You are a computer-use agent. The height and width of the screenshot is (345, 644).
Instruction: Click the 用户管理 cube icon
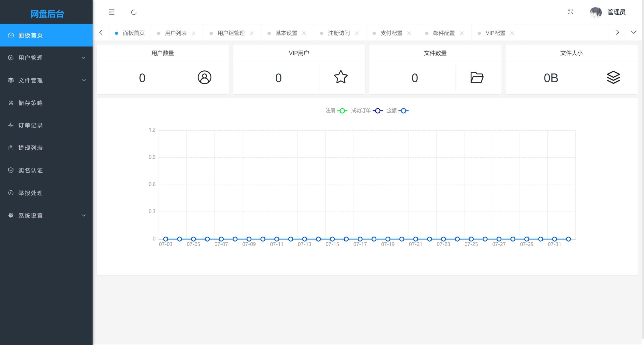point(11,58)
